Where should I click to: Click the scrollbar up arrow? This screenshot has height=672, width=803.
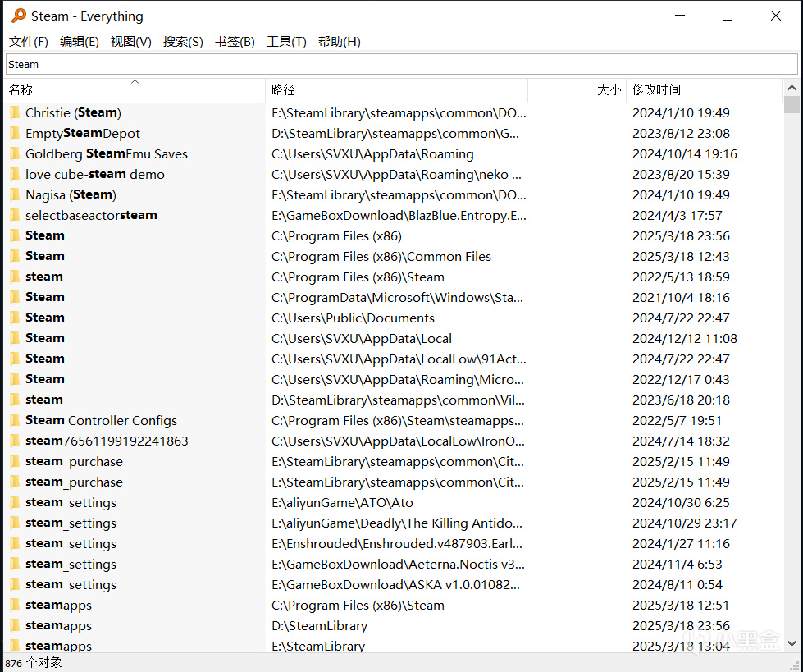792,88
